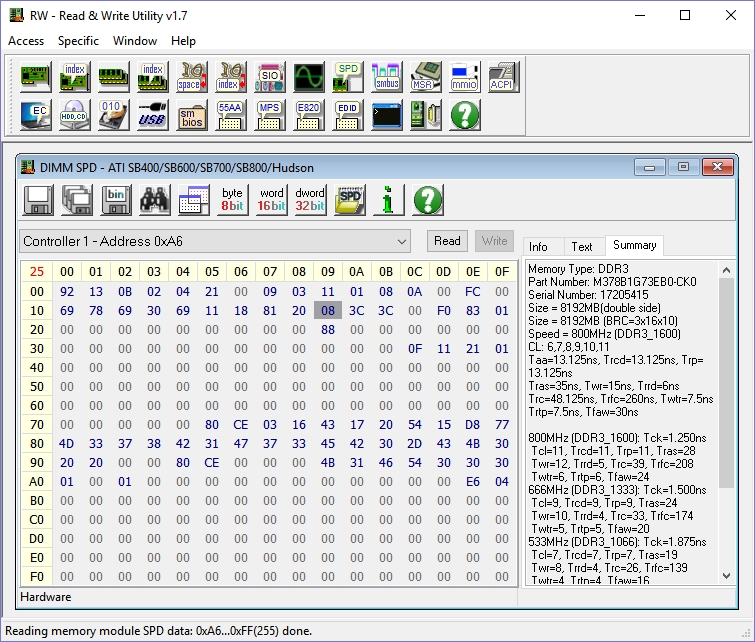Open the Window menu

click(x=135, y=41)
